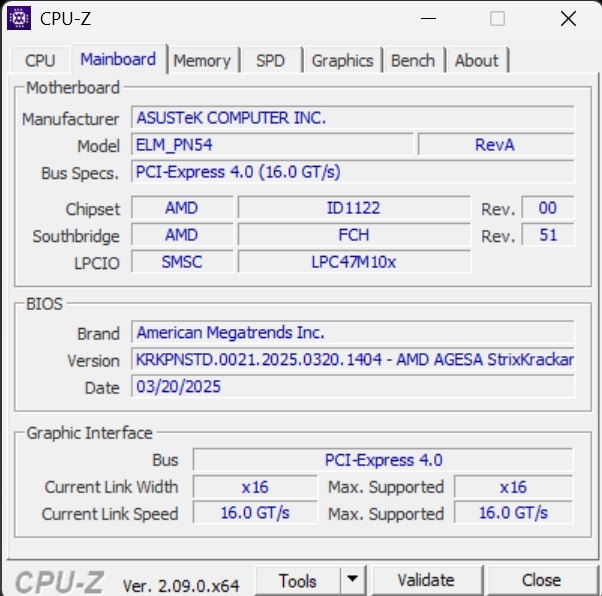This screenshot has width=602, height=596.
Task: Open the Memory tab
Action: 201,61
